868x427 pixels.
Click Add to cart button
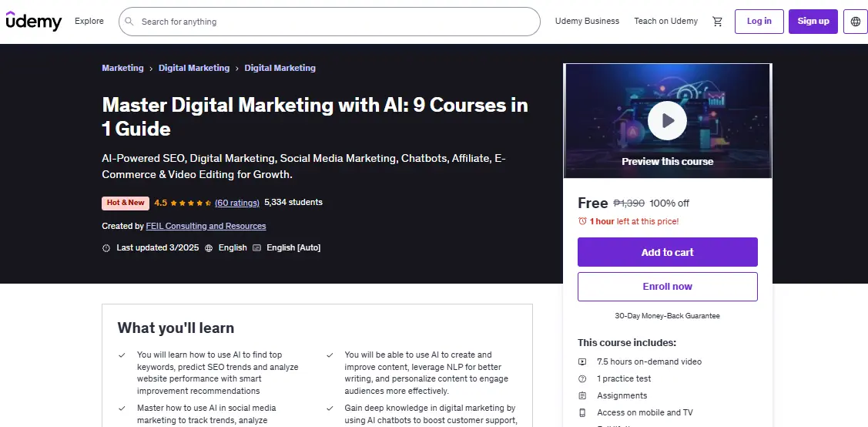tap(668, 252)
